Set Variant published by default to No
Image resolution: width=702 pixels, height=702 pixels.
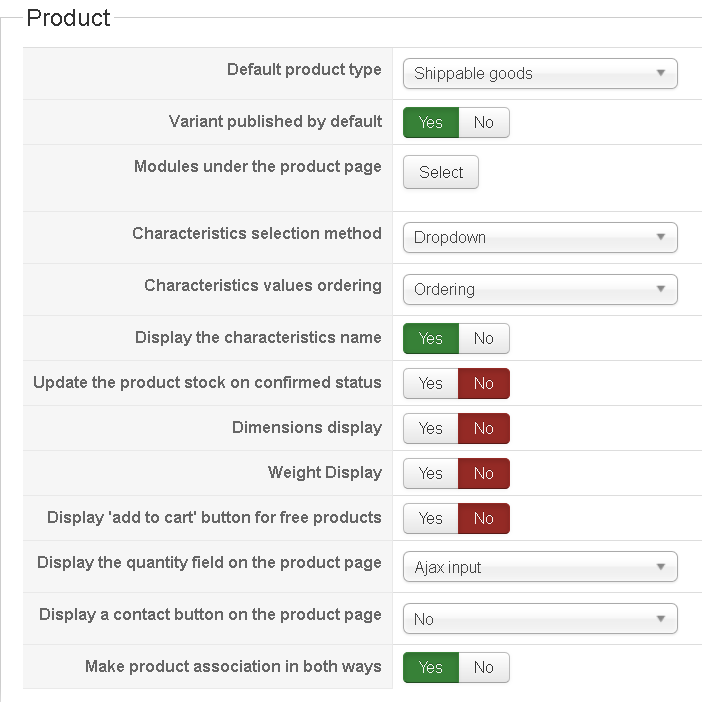(x=484, y=122)
